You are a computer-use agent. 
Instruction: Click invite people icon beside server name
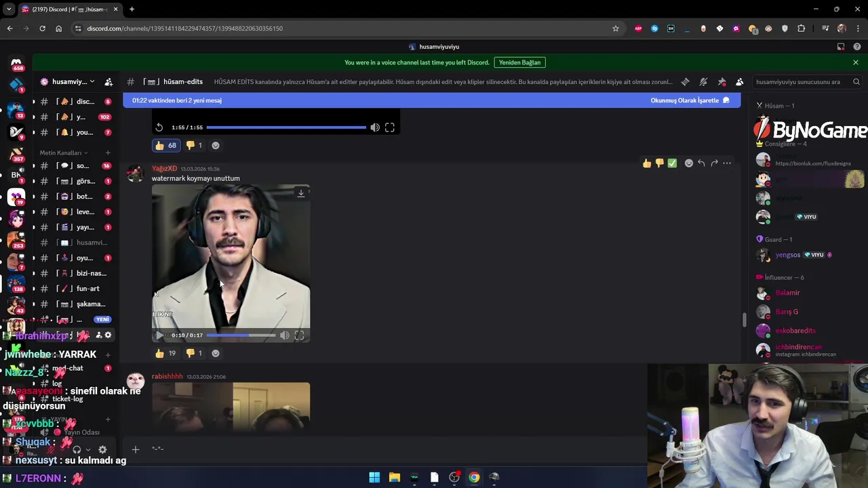point(108,82)
